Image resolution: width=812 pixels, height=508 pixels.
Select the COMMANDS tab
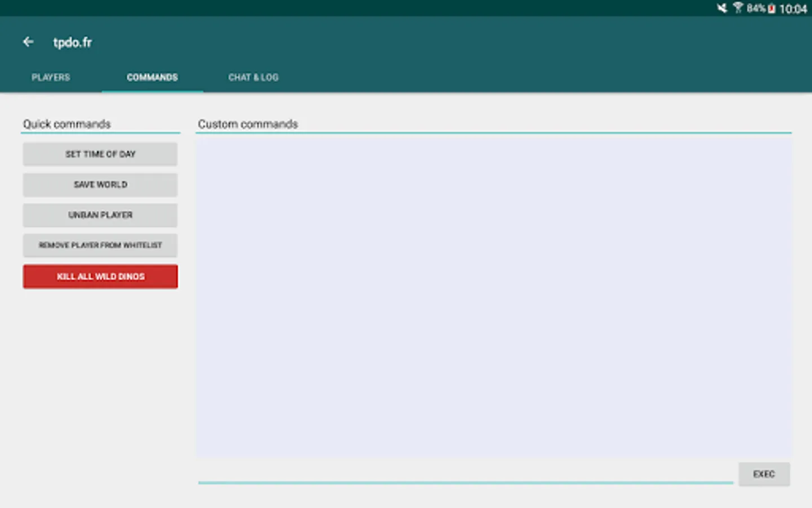(x=152, y=77)
